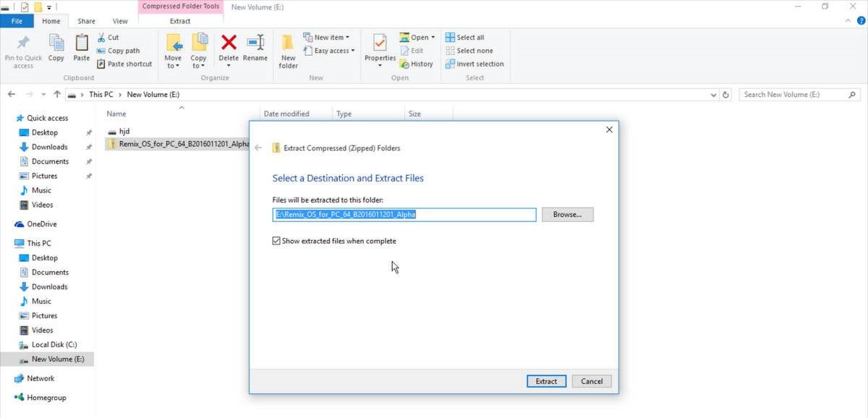868x418 pixels.
Task: Choose Paste shortcut in ribbon
Action: click(x=124, y=64)
